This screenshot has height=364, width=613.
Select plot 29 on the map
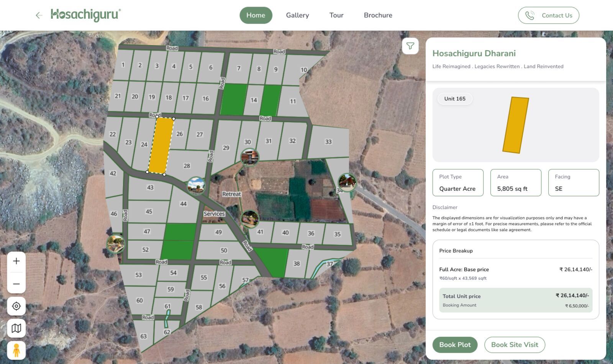click(x=226, y=148)
